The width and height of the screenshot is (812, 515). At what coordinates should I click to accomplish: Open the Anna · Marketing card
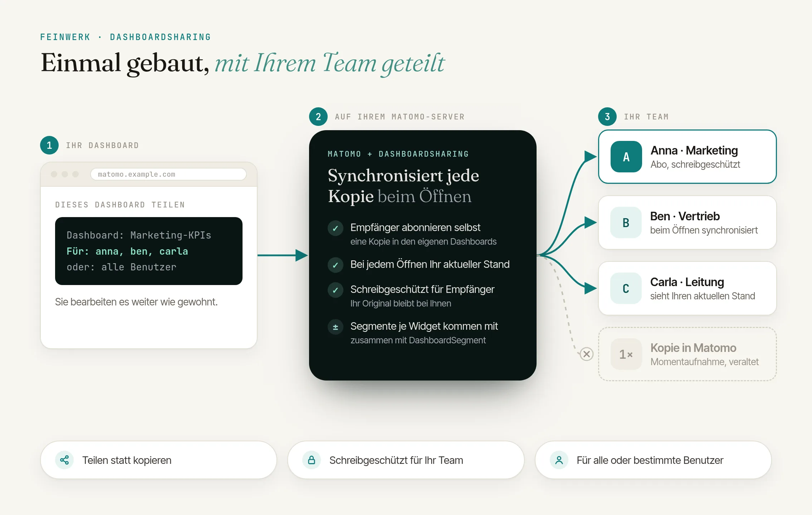[687, 157]
